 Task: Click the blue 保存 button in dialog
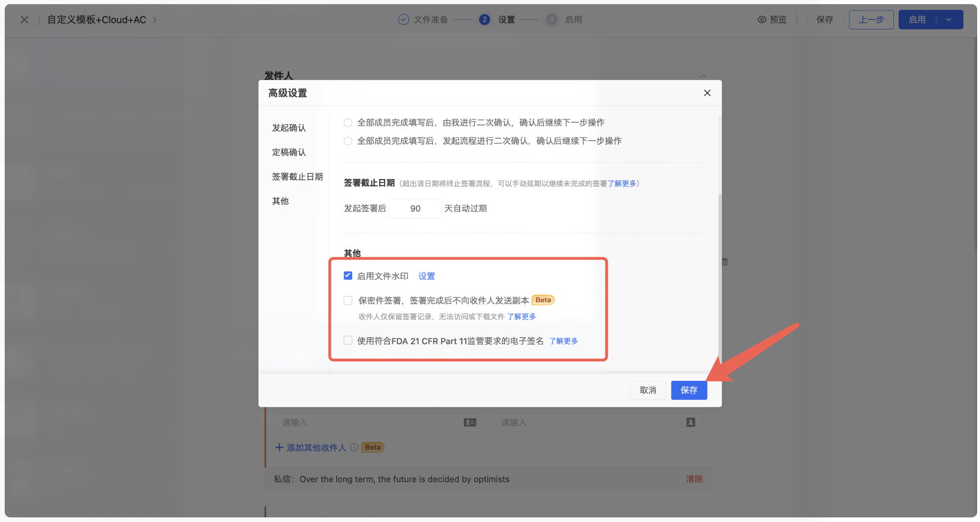689,390
